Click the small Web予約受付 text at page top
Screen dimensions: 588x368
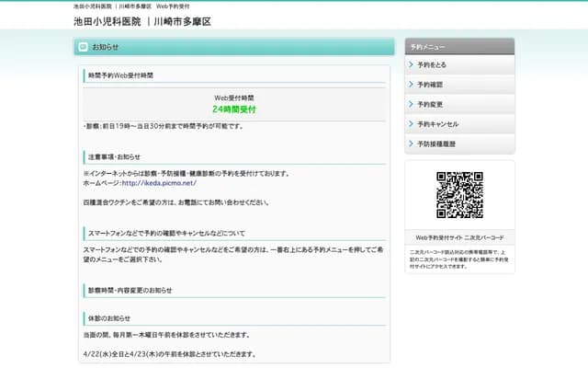(174, 6)
